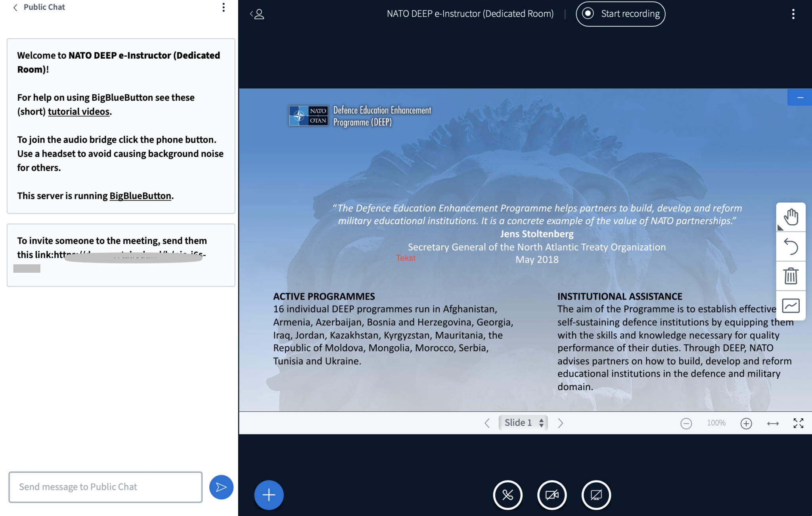The height and width of the screenshot is (516, 812).
Task: Open the tutorial videos link
Action: [79, 112]
